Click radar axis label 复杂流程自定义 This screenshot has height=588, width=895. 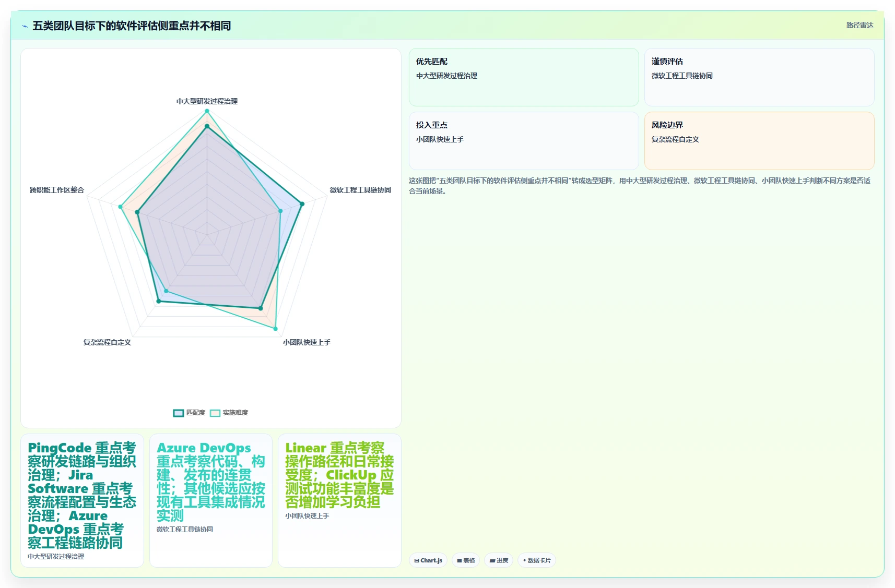tap(107, 342)
